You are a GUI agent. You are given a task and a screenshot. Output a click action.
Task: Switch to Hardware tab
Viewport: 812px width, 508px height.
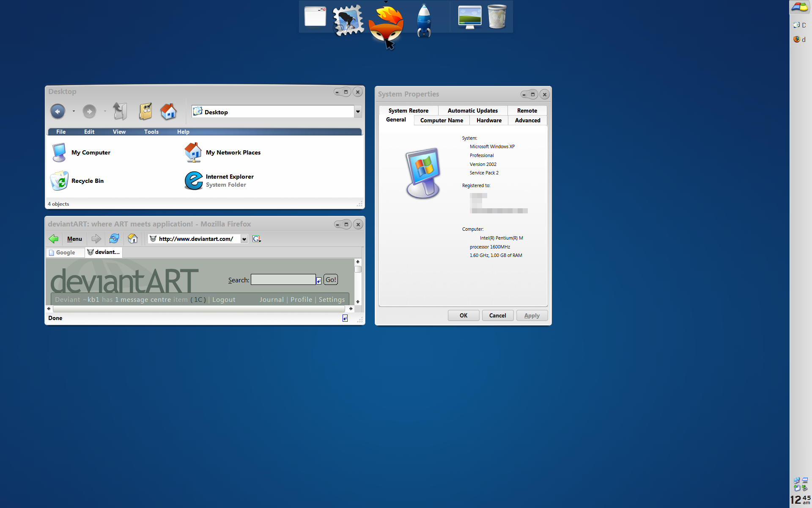489,120
